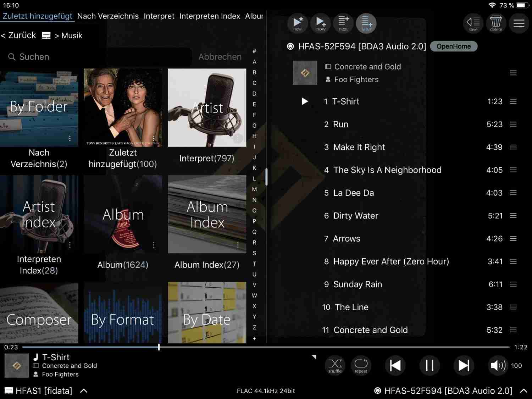The image size is (532, 399).
Task: Open more options on Album Index tile
Action: click(238, 245)
